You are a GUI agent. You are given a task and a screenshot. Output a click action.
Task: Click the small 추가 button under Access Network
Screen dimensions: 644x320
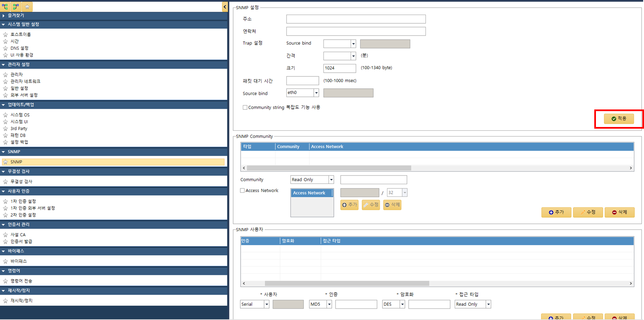[349, 205]
